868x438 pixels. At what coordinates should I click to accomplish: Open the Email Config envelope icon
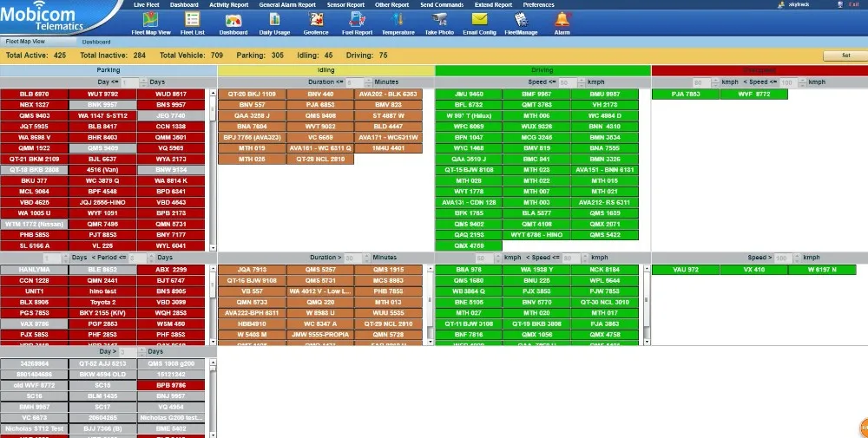(479, 23)
